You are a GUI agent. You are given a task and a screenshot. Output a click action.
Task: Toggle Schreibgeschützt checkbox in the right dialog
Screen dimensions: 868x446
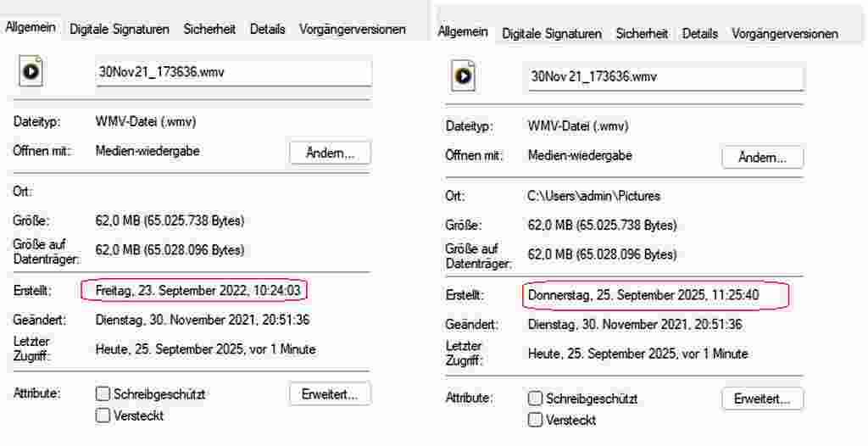535,399
